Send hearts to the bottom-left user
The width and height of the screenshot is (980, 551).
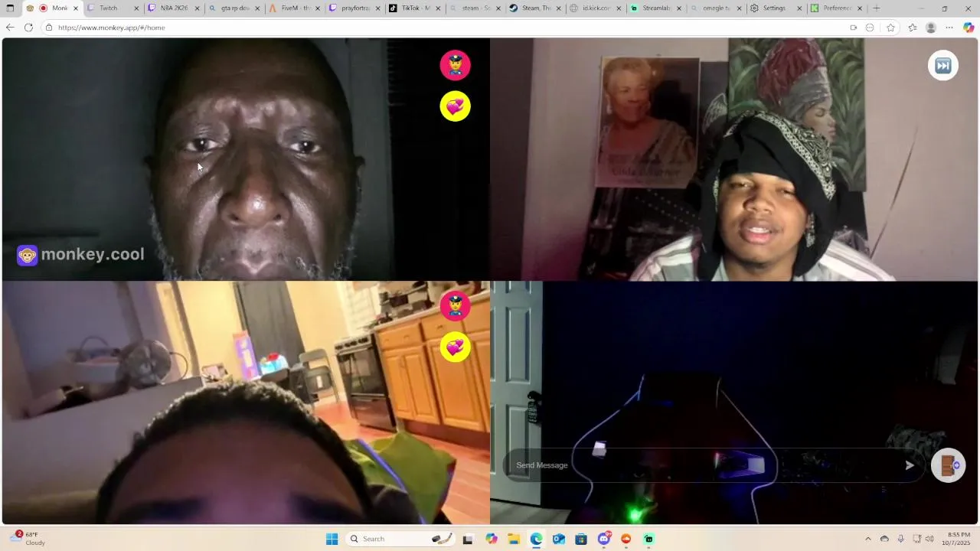[455, 347]
